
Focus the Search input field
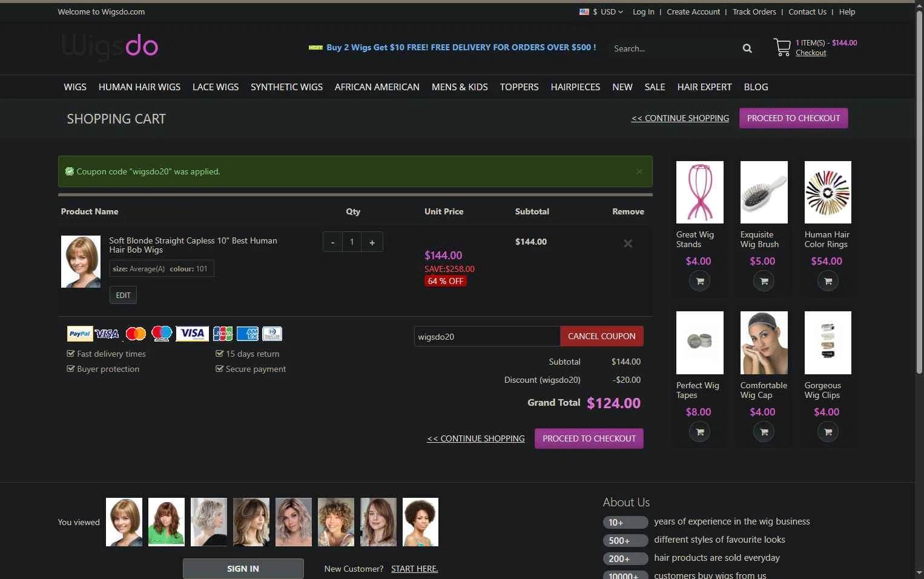click(x=673, y=48)
